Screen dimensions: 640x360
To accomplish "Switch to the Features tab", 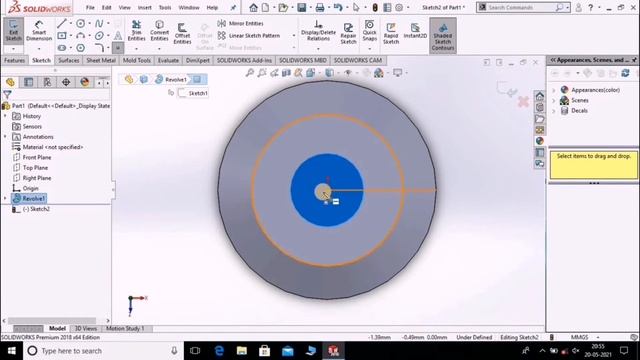I will click(15, 60).
